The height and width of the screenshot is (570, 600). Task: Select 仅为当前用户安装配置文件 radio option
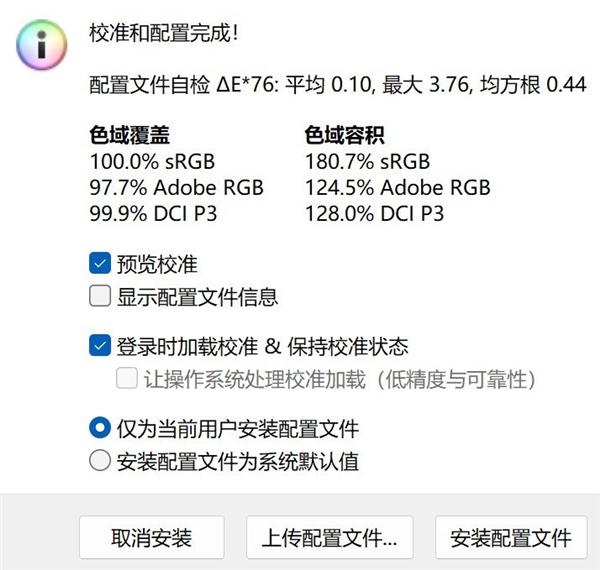coord(100,429)
